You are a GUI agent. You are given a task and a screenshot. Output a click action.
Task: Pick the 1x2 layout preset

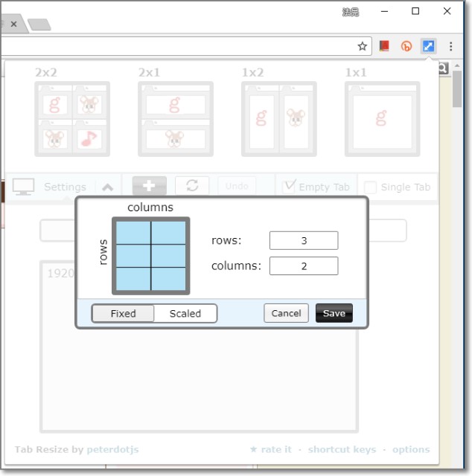click(279, 119)
